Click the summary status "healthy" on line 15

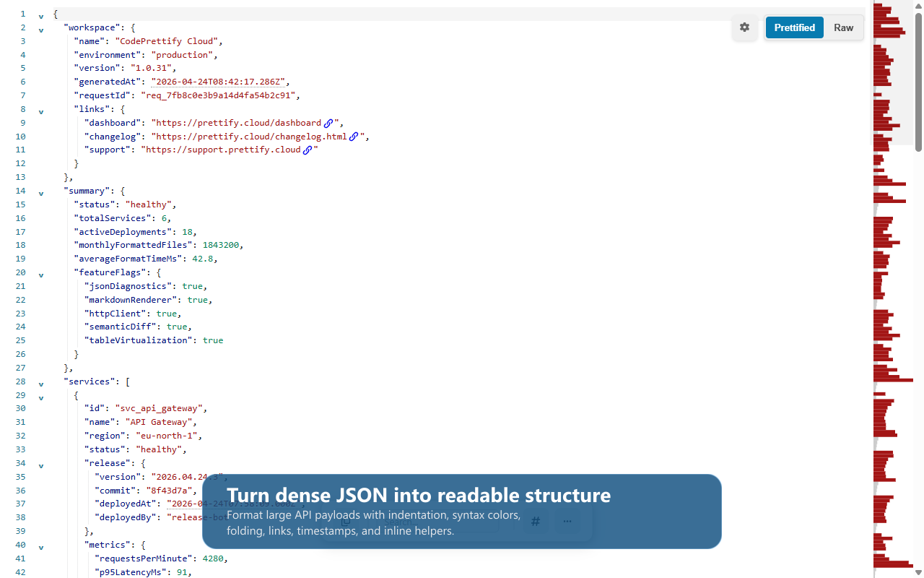coord(148,204)
